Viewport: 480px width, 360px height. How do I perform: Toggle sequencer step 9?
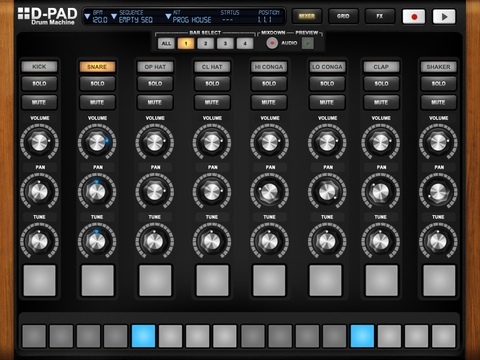(253, 336)
